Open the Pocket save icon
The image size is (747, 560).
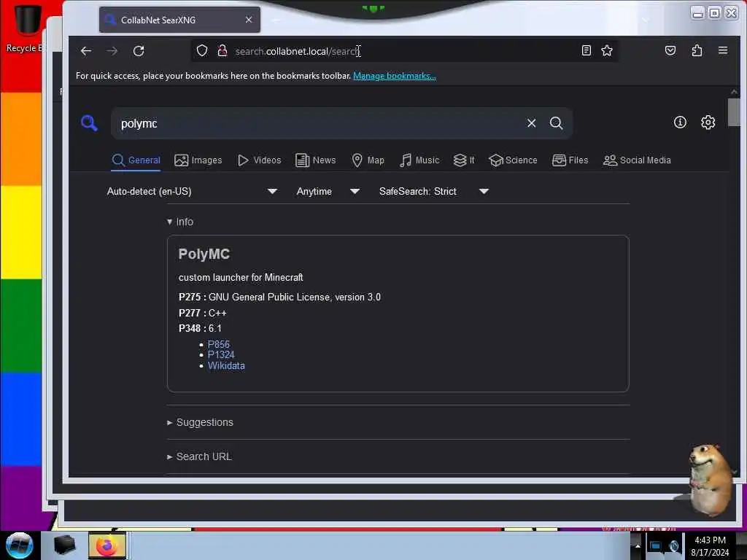(x=670, y=50)
